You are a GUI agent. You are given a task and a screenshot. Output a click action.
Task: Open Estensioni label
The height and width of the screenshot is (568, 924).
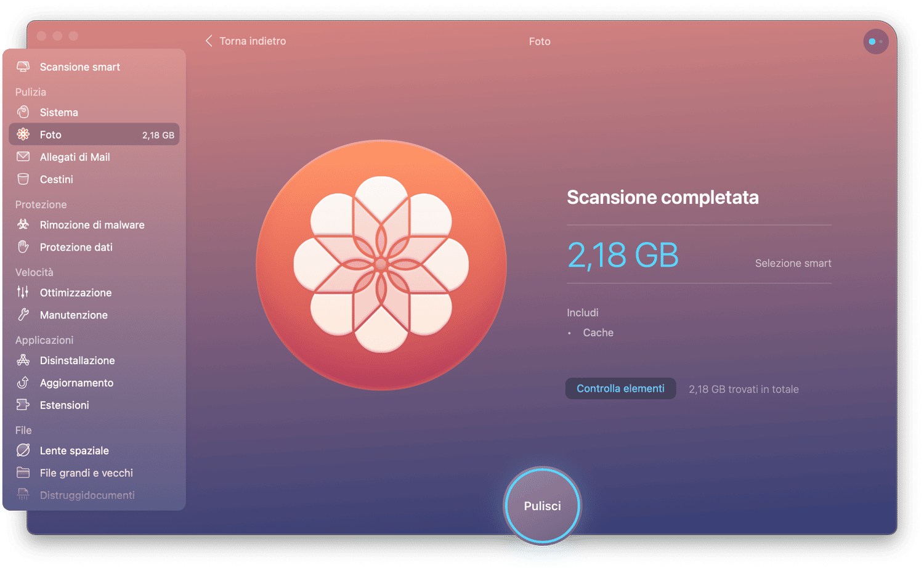click(x=65, y=405)
